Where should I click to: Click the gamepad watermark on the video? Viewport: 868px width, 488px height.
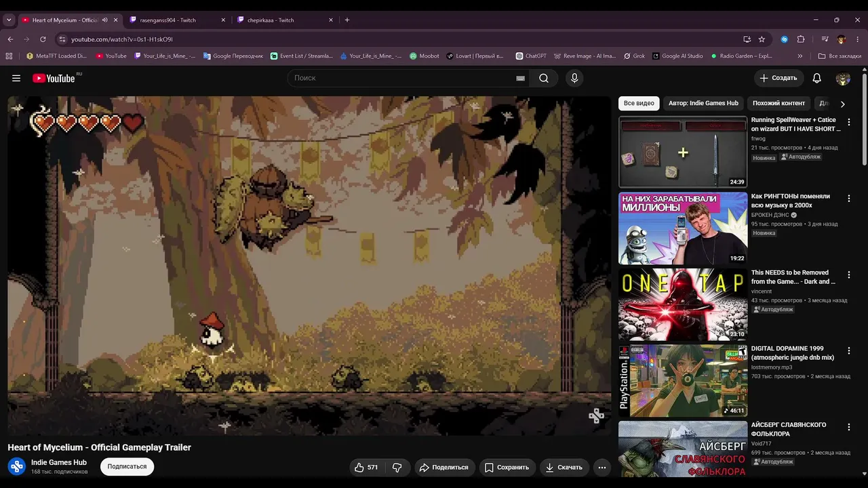click(596, 415)
